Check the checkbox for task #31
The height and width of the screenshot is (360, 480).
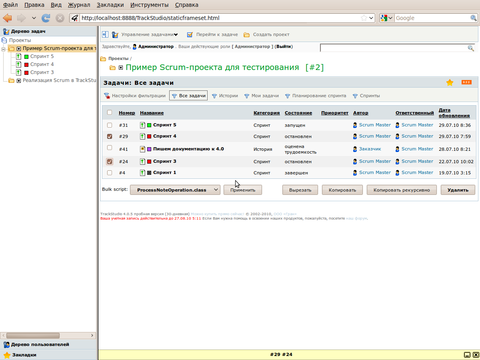click(109, 125)
